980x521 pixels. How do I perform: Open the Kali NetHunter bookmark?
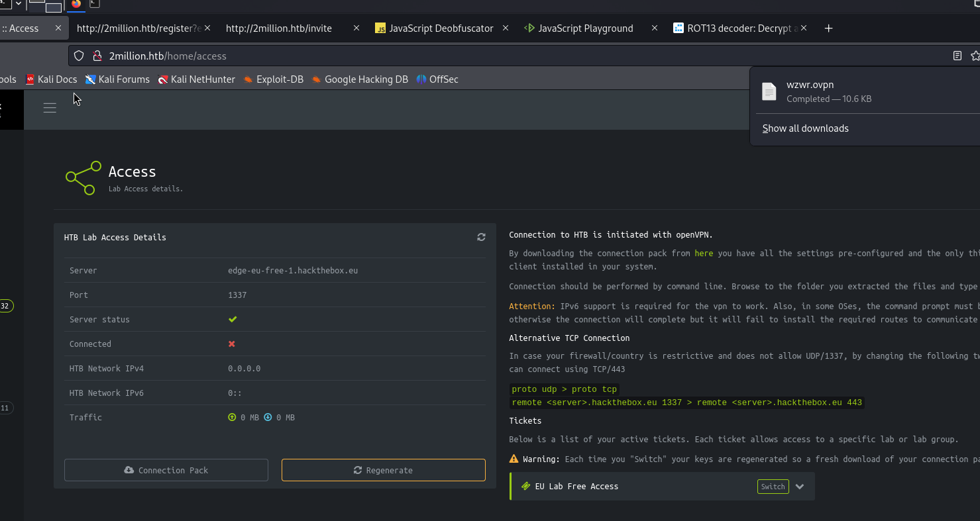click(196, 79)
